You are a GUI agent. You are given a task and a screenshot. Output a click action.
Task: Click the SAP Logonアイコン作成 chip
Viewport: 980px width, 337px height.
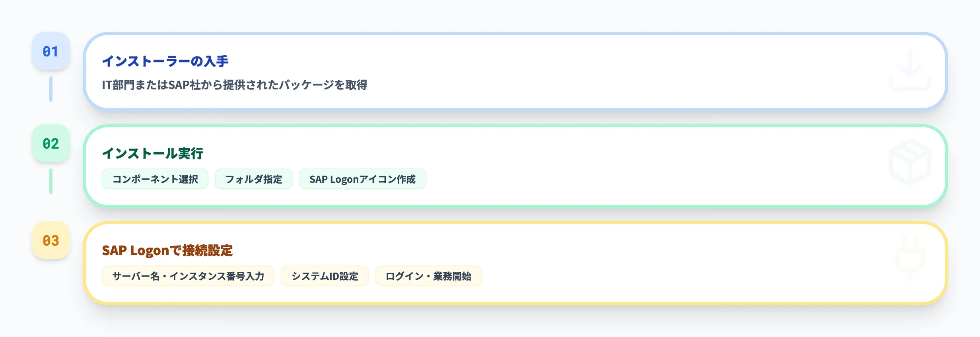click(x=362, y=179)
